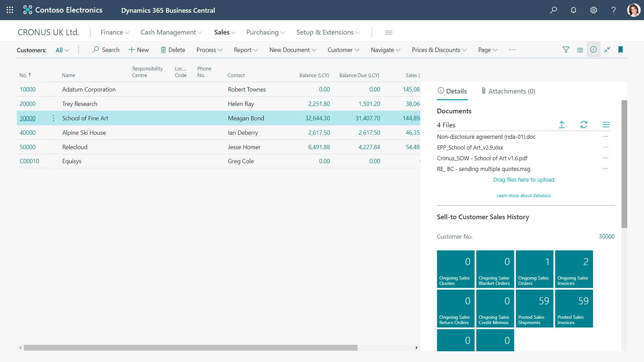Open customer C00010 link
The height and width of the screenshot is (362, 644).
point(29,161)
